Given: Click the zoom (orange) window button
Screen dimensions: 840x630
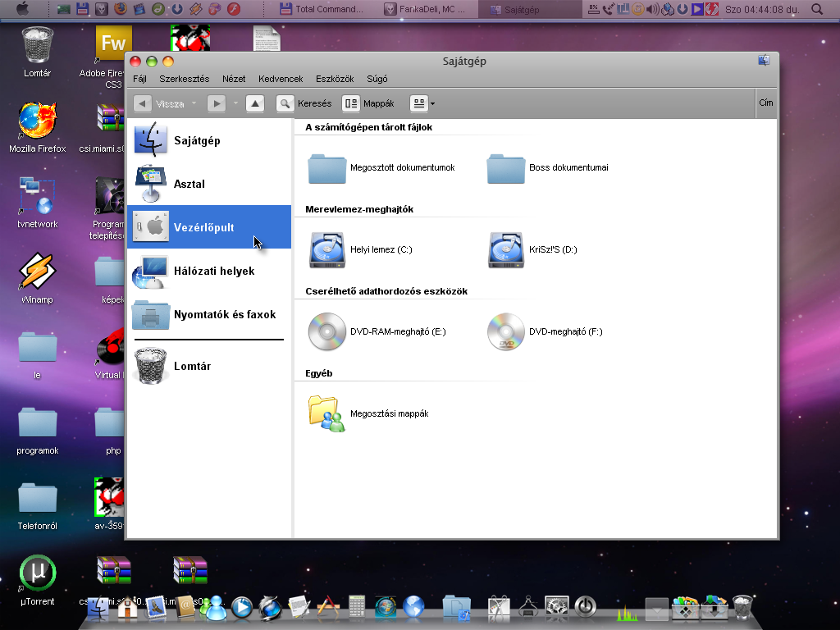Looking at the screenshot, I should (x=168, y=62).
